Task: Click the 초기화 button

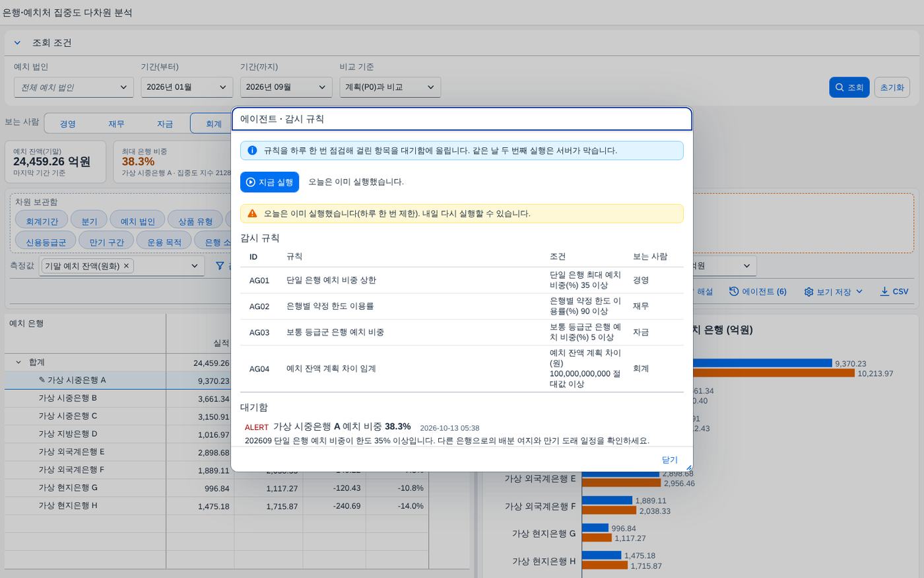Action: pos(892,87)
